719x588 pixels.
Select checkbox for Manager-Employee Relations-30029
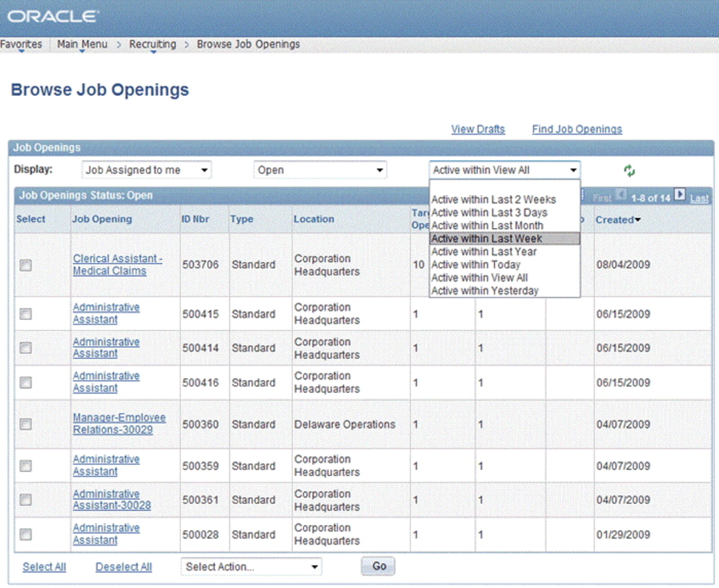point(26,424)
